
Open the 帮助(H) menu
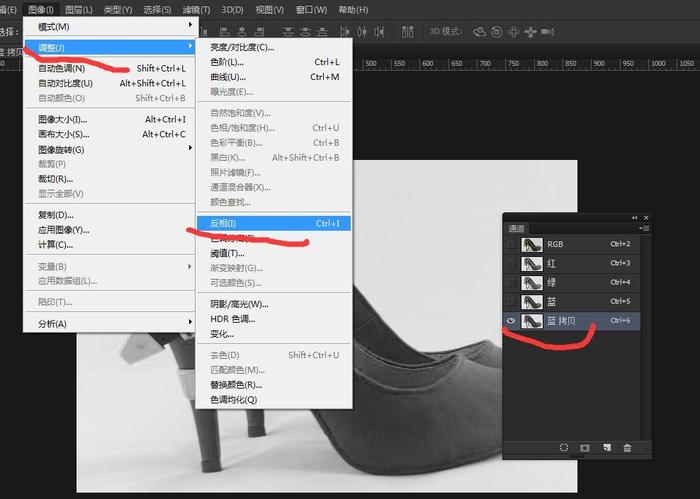[x=353, y=9]
